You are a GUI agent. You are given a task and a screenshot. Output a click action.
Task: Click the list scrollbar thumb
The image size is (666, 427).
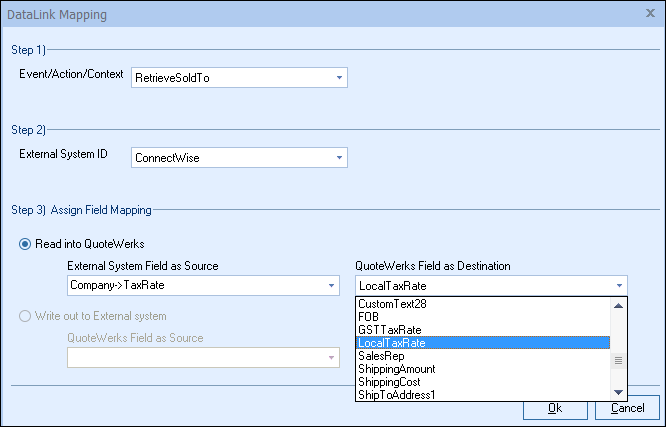coord(619,360)
